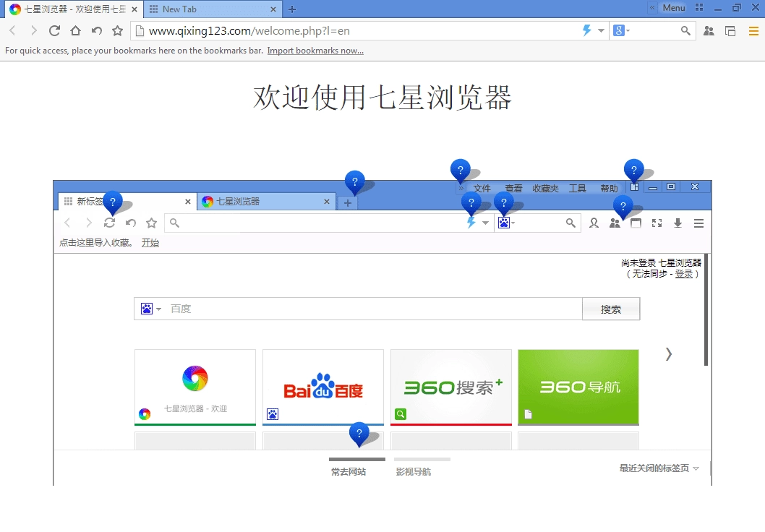Close the New Tab tab
765x532 pixels.
click(273, 9)
